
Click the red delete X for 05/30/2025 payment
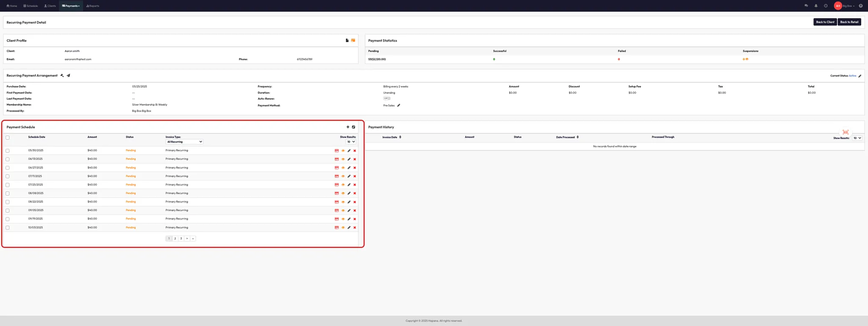coord(355,150)
